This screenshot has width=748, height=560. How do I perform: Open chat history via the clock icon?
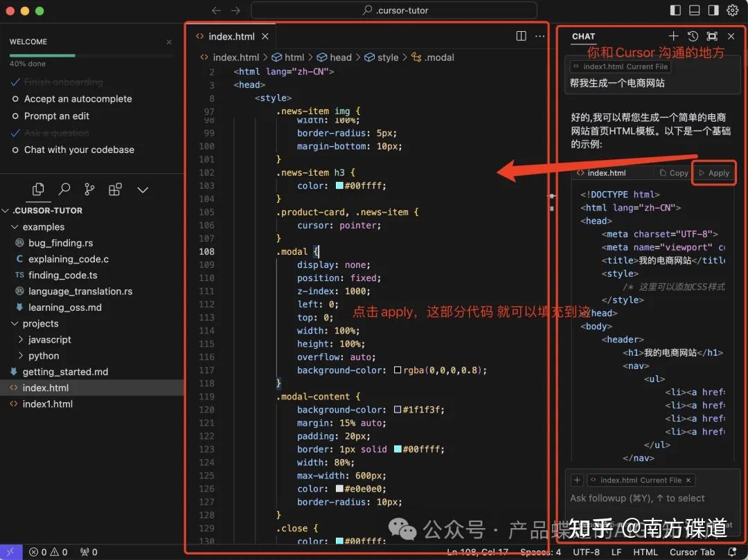tap(691, 36)
